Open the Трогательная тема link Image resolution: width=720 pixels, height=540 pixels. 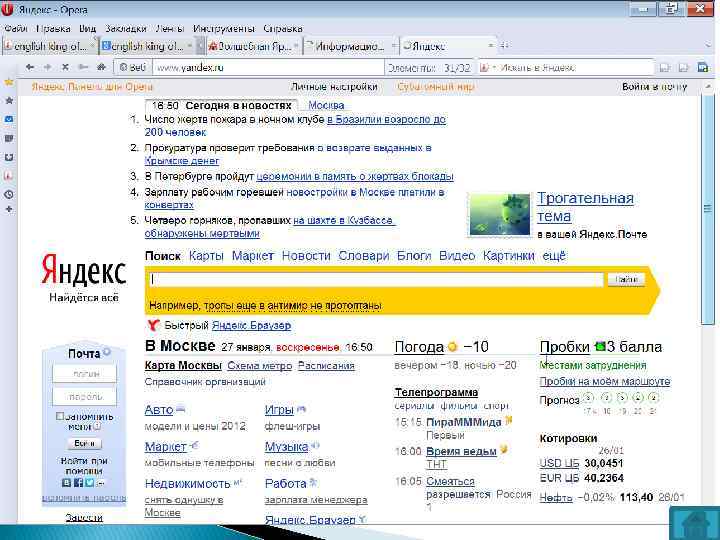pyautogui.click(x=585, y=207)
